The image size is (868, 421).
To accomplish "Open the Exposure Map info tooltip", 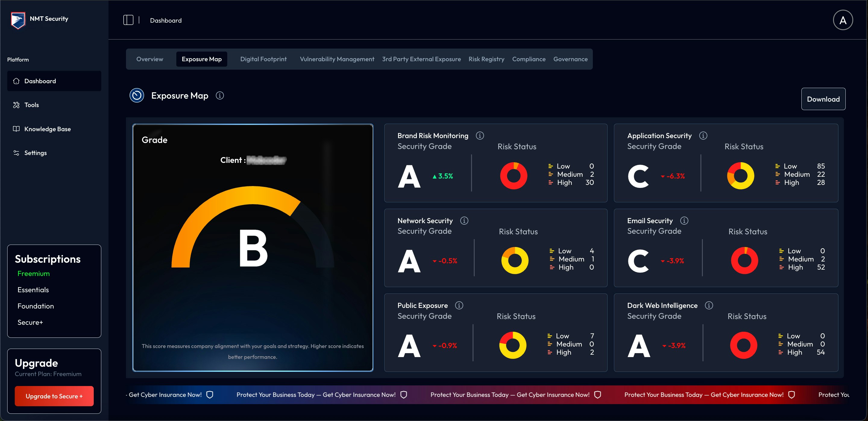I will coord(220,95).
